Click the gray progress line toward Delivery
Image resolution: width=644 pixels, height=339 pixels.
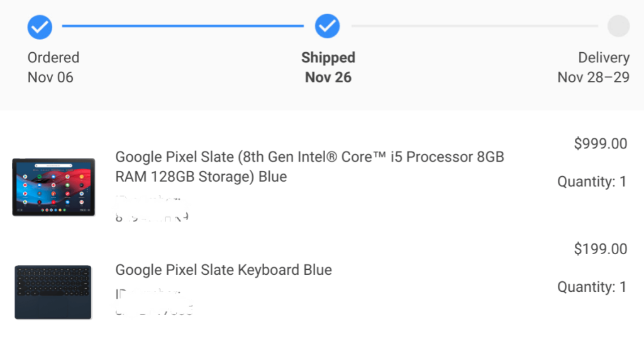(x=475, y=26)
